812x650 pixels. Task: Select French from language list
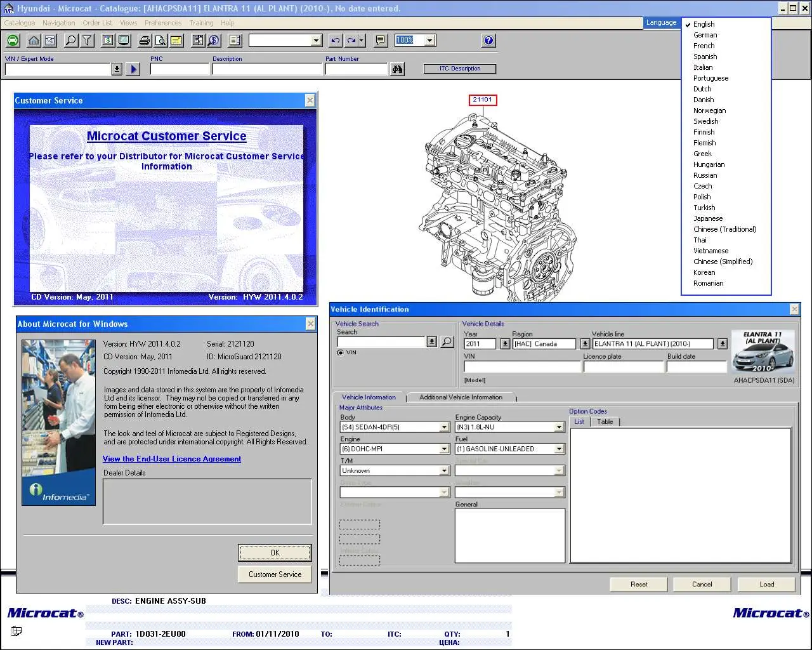pyautogui.click(x=704, y=46)
